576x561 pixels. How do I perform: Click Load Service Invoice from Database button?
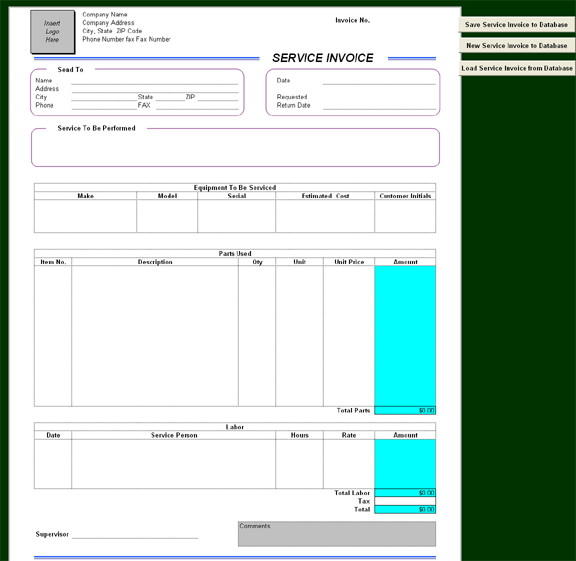516,68
